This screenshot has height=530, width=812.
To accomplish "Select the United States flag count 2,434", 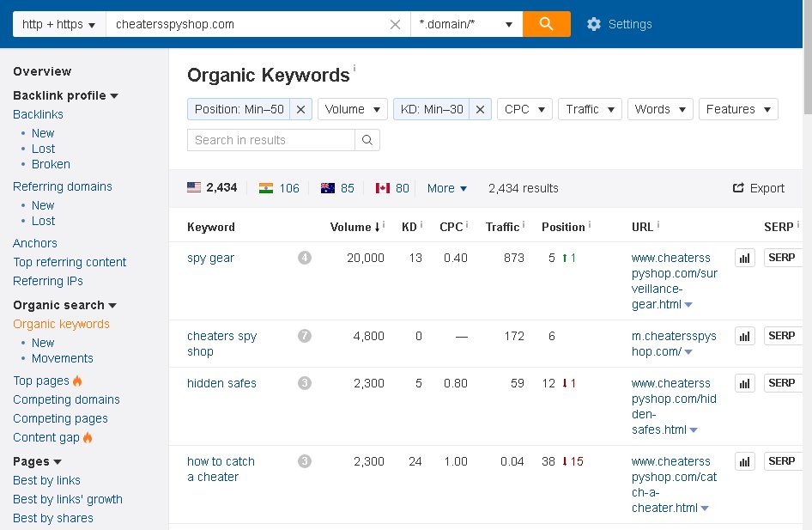I will [212, 187].
